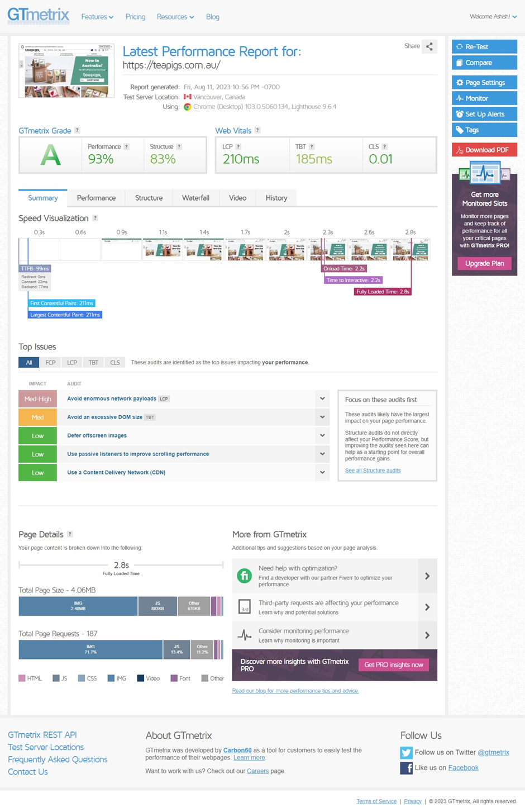
Task: Open the Video tab
Action: pyautogui.click(x=237, y=198)
